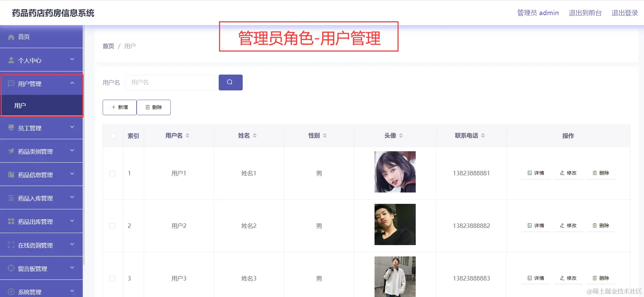
Task: Click the 退出登录 link
Action: [x=624, y=13]
